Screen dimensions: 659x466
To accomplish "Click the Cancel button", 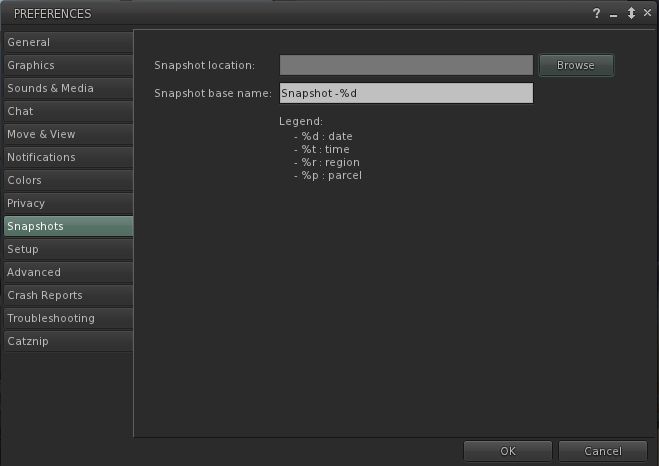I will [603, 451].
